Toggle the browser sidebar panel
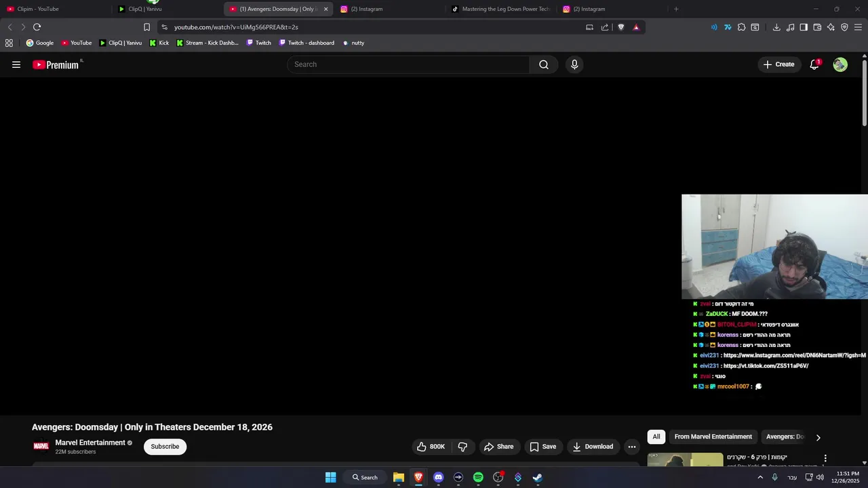 coord(804,27)
